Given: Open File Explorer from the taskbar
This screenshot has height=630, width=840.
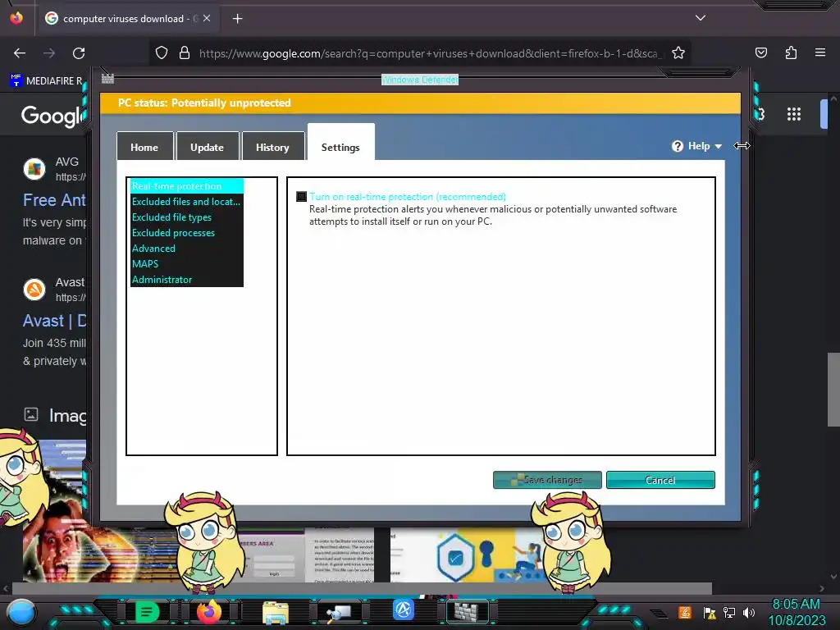Looking at the screenshot, I should (276, 612).
